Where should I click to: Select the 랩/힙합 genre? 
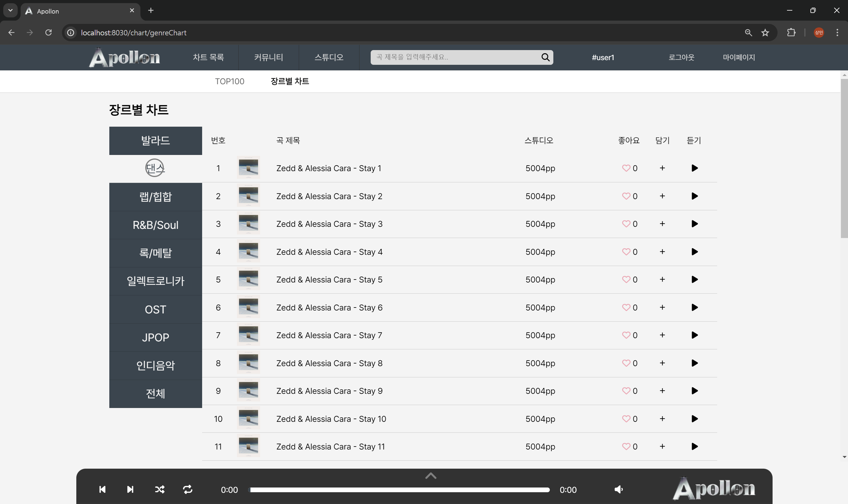coord(156,197)
